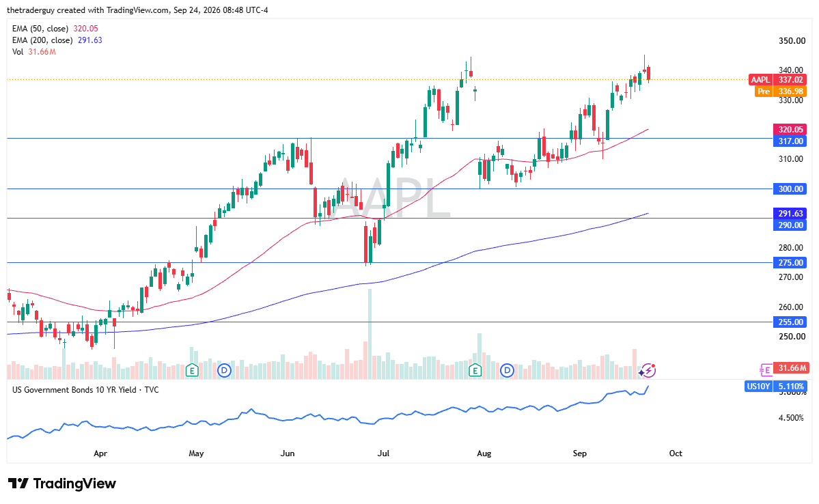Click 250.00 on the price scale
Image resolution: width=819 pixels, height=504 pixels.
[x=791, y=337]
